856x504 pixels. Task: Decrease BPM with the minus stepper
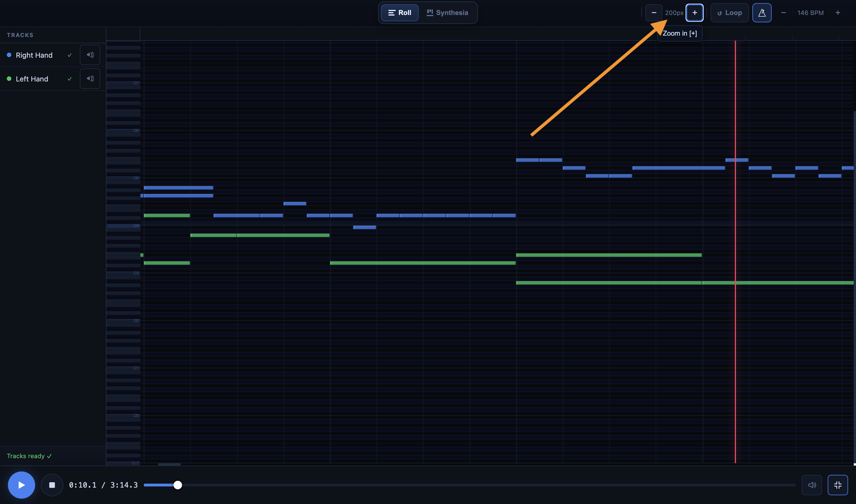click(x=783, y=13)
